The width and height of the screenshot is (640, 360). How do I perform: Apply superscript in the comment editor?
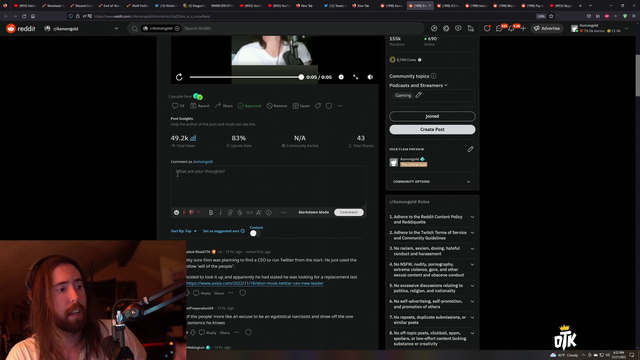tap(259, 212)
